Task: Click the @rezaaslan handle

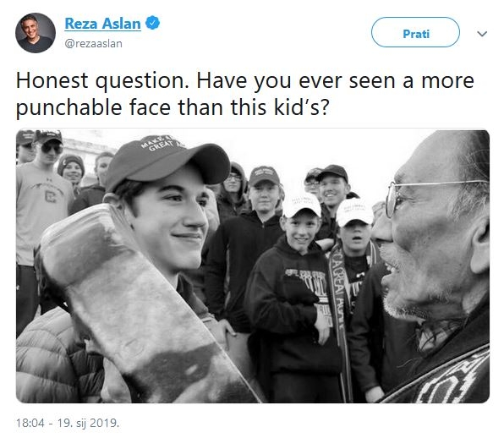Action: [x=94, y=43]
